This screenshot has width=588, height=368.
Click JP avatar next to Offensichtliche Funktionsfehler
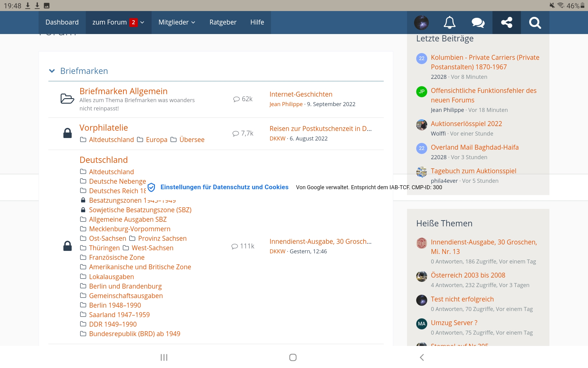(x=421, y=91)
